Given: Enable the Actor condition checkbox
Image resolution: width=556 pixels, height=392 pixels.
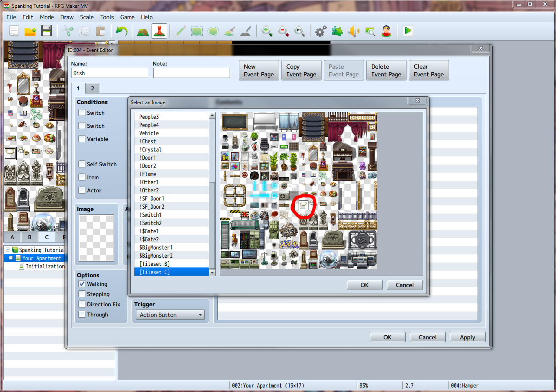Looking at the screenshot, I should point(82,190).
